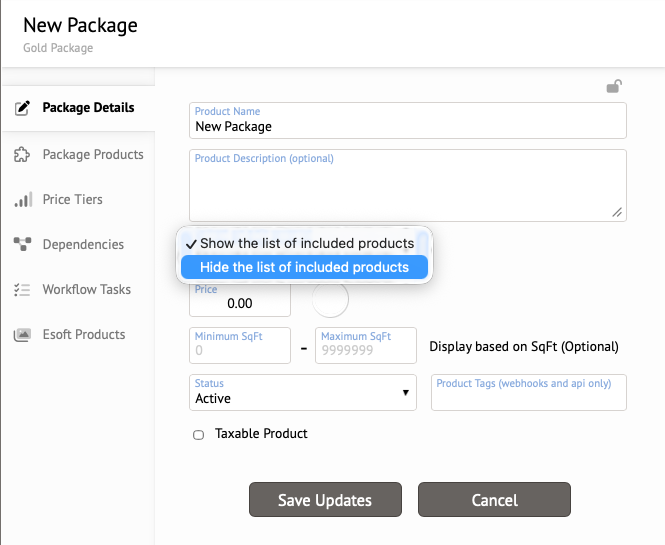Click the Price Tiers bar chart icon
The height and width of the screenshot is (545, 665).
point(23,199)
